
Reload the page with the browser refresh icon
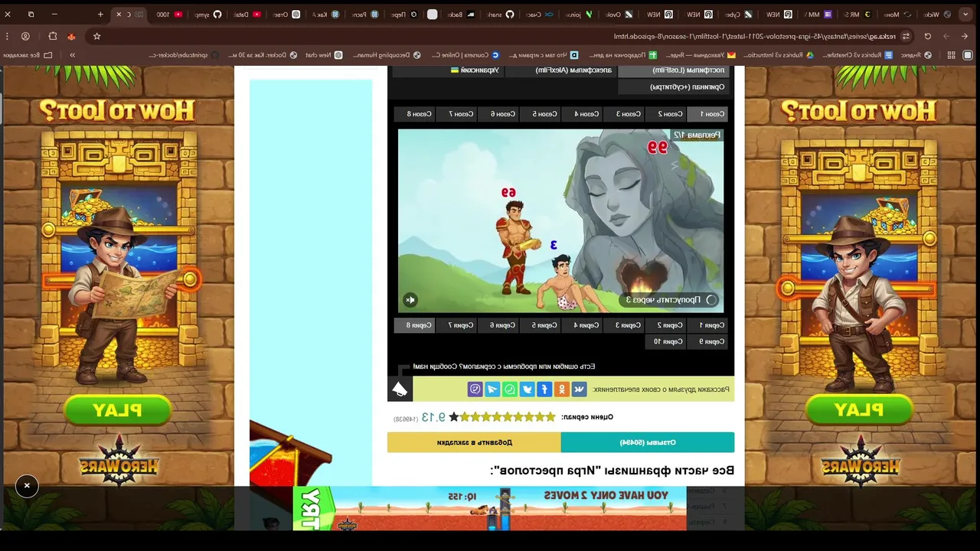click(x=928, y=36)
